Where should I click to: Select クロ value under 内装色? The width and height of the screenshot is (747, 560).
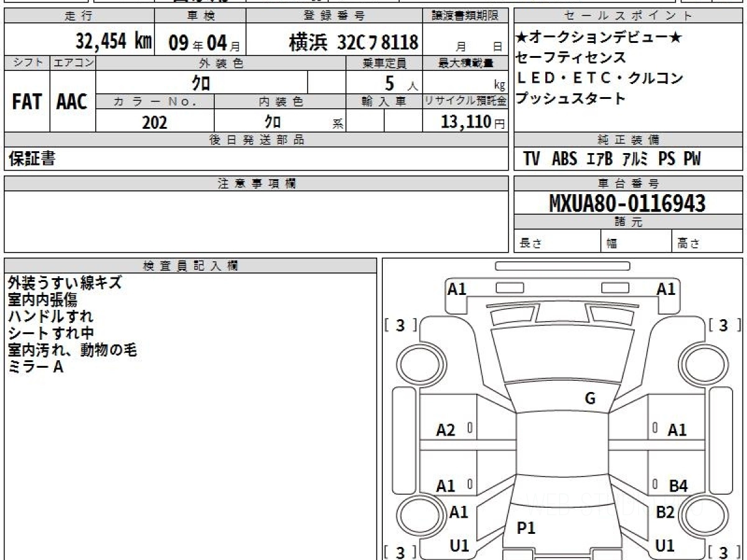coord(273,121)
